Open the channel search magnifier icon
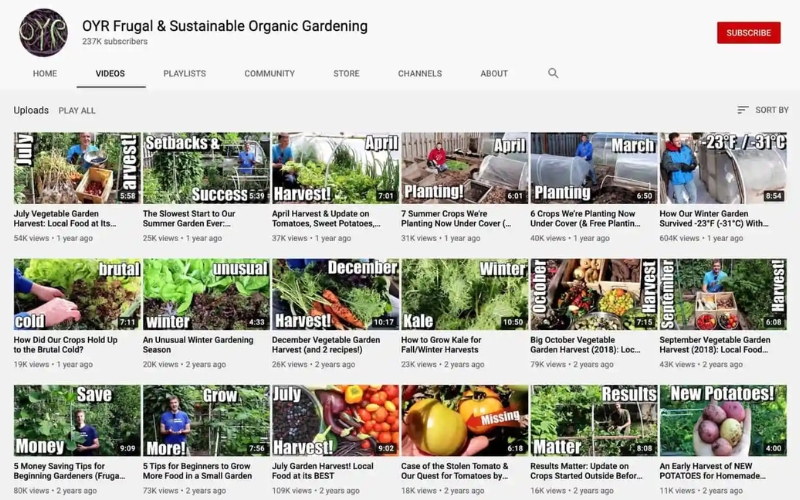 (553, 73)
